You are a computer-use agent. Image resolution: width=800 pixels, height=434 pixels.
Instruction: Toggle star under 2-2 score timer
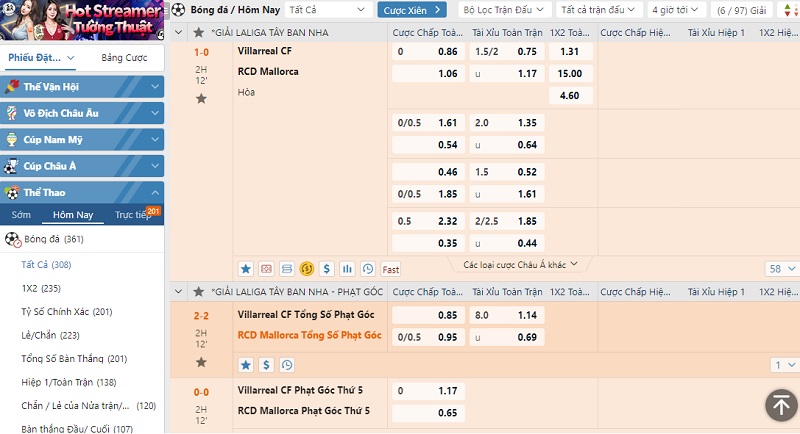202,362
